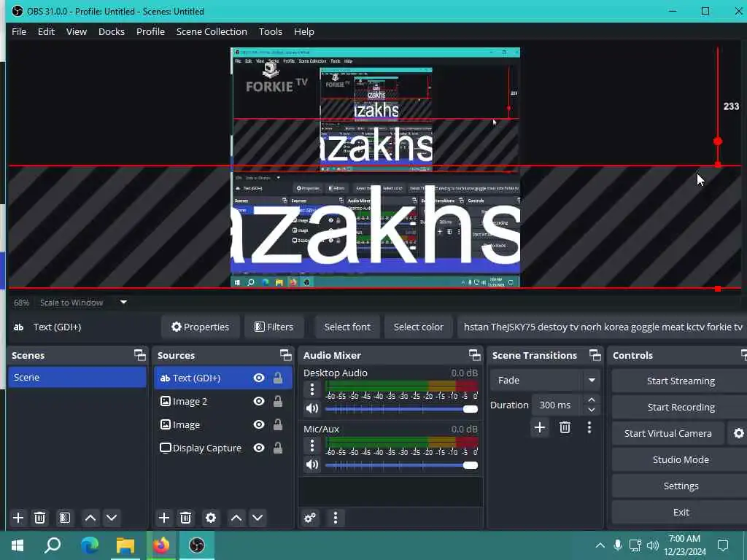Open the preview scaling dropdown arrow

pyautogui.click(x=123, y=302)
